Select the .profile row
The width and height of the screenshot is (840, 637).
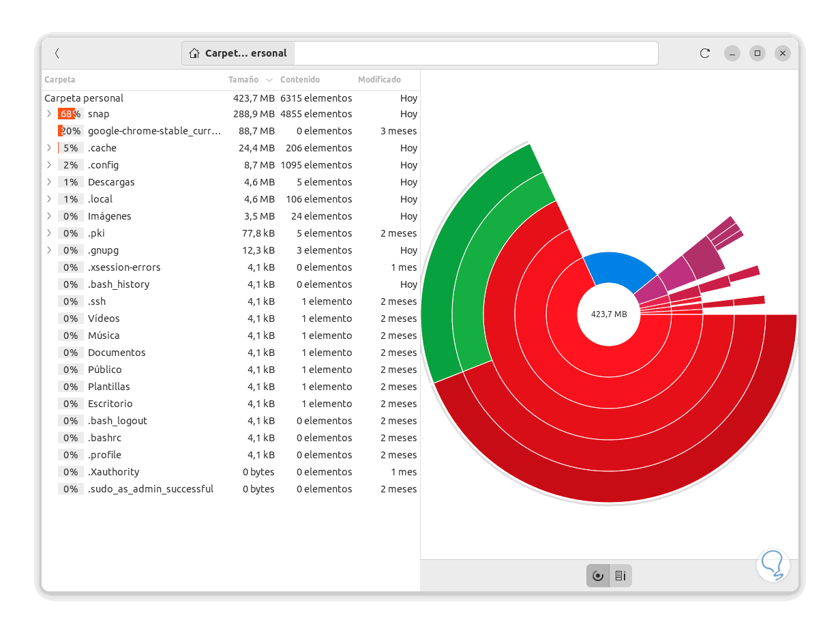[x=230, y=455]
